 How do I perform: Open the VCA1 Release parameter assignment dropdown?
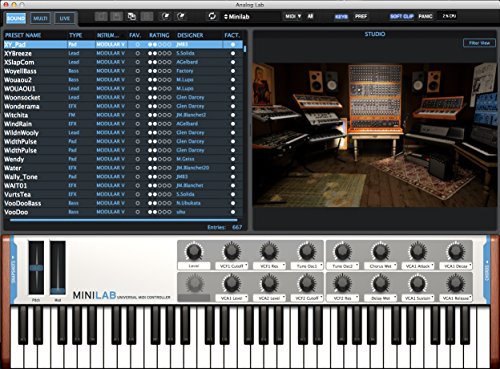point(456,298)
